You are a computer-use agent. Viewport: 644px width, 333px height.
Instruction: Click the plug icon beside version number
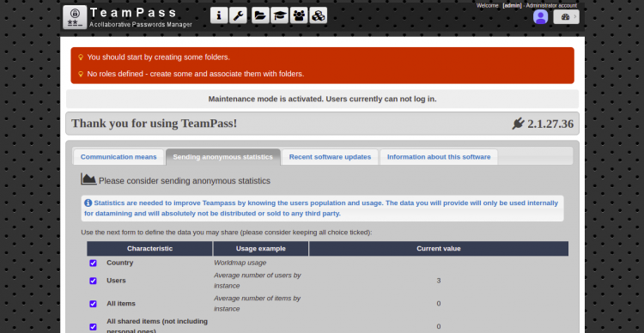coord(519,124)
